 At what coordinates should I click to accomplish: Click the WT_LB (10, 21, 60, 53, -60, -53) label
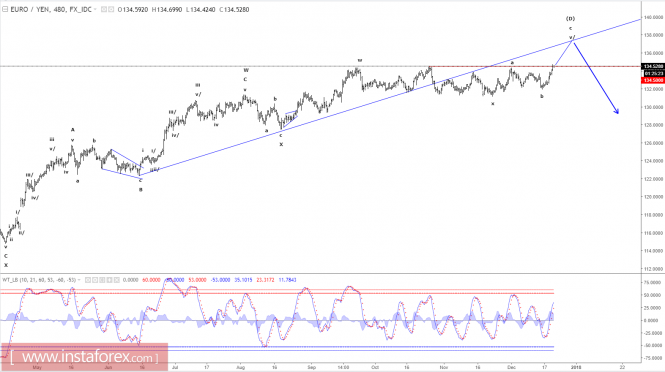click(x=39, y=280)
